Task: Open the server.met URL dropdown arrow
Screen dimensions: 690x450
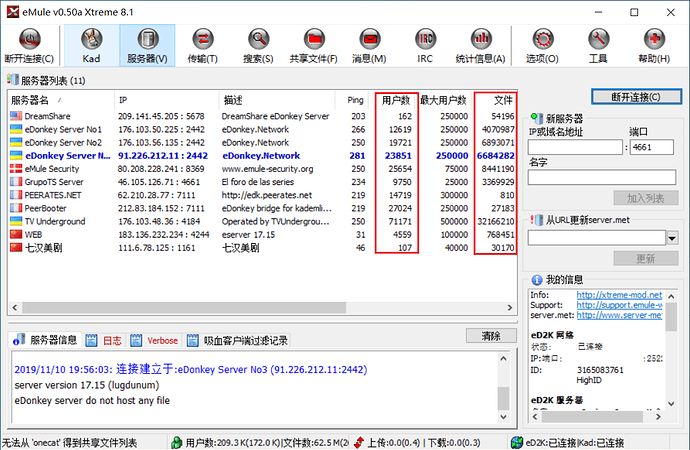Action: [672, 238]
